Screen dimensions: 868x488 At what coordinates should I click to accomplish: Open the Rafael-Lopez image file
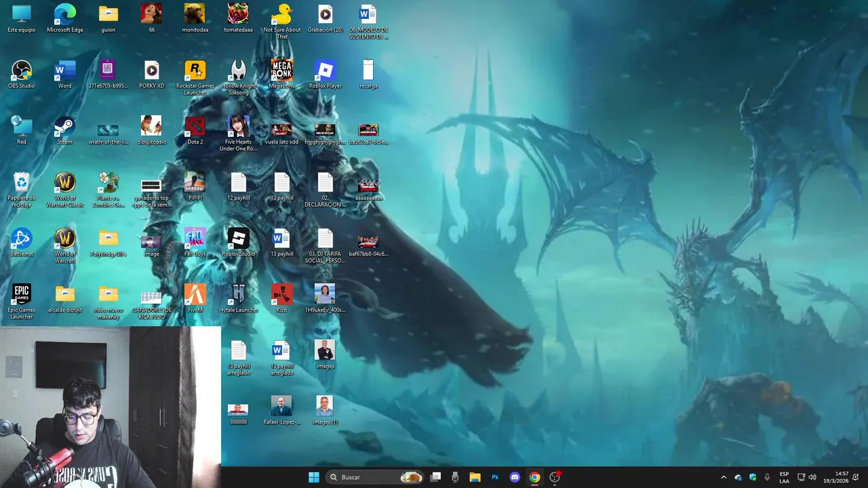(x=281, y=411)
